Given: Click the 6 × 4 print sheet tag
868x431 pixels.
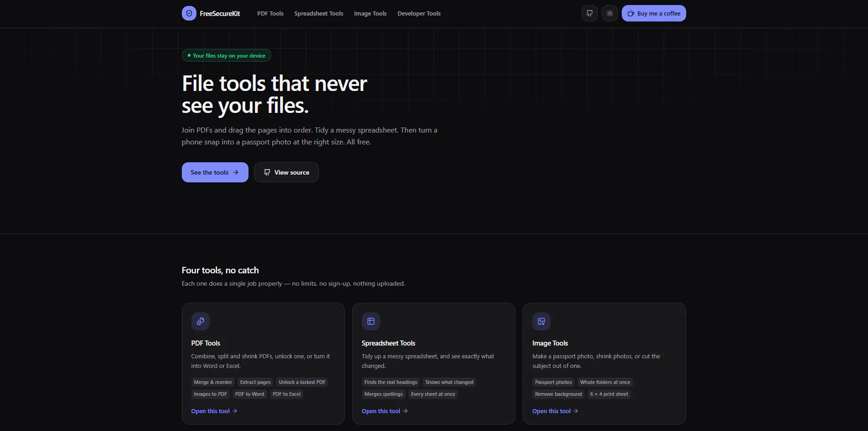Looking at the screenshot, I should (609, 394).
